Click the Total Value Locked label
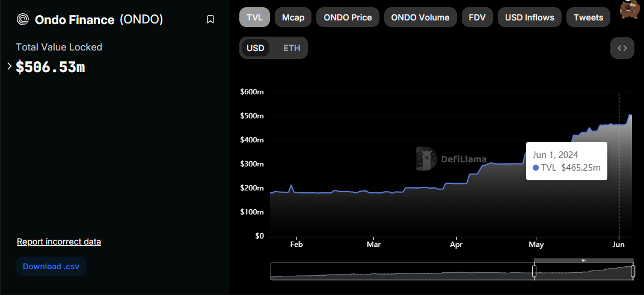The width and height of the screenshot is (644, 295). [59, 47]
